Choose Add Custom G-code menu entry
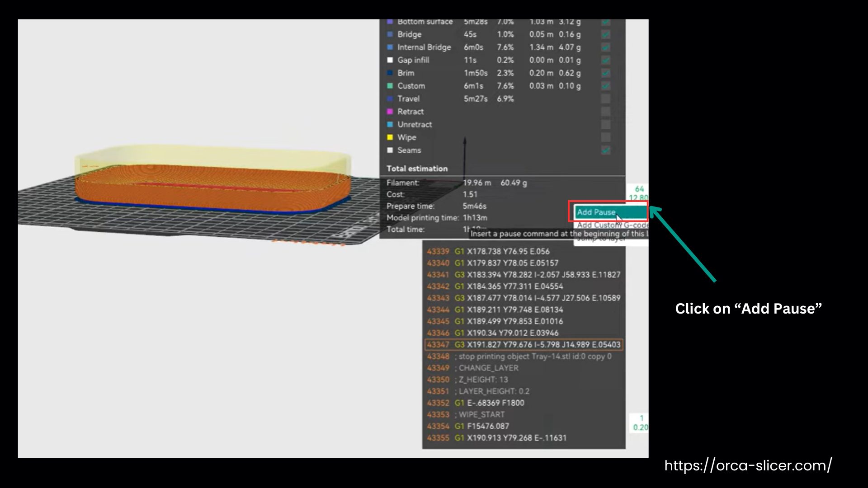Viewport: 868px width, 488px height. click(x=612, y=225)
